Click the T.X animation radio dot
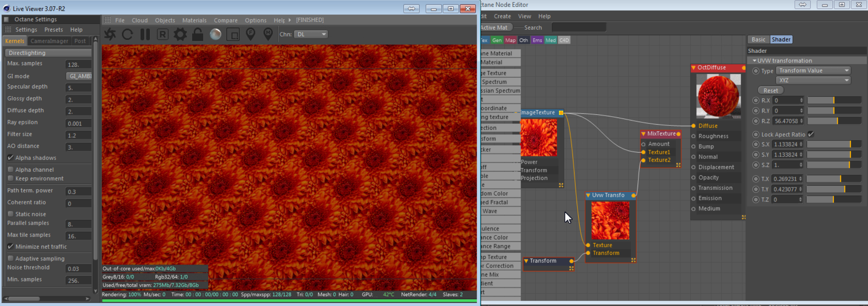The height and width of the screenshot is (306, 868). click(756, 179)
